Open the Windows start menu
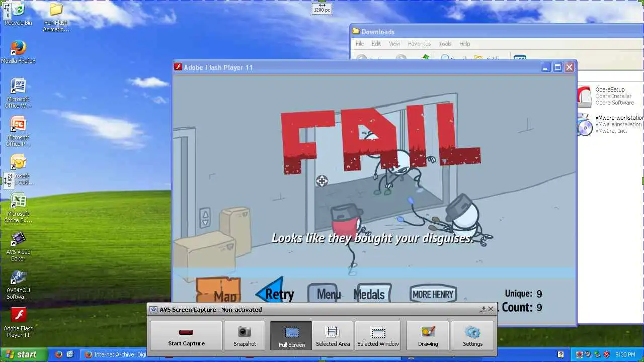The image size is (644, 362). 24,354
